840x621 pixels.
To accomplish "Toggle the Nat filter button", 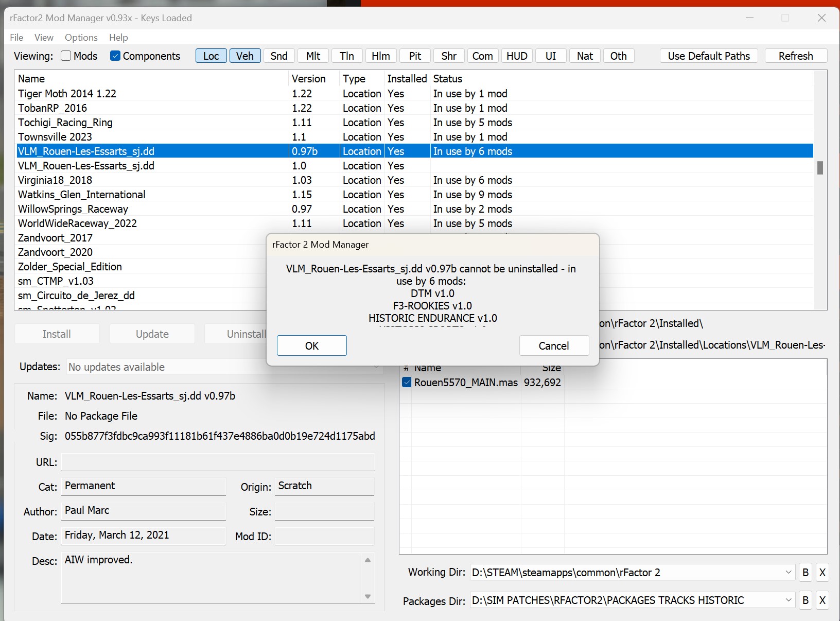I will [x=585, y=56].
